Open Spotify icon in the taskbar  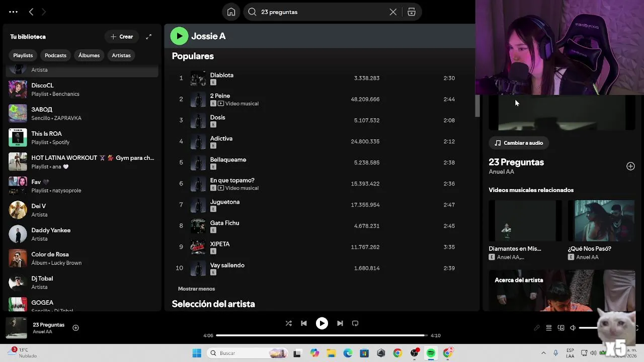(431, 353)
